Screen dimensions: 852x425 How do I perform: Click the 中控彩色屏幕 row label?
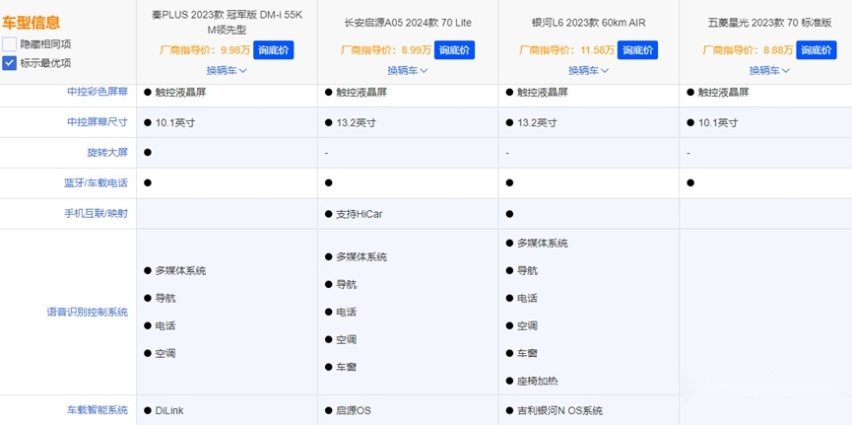click(x=97, y=92)
